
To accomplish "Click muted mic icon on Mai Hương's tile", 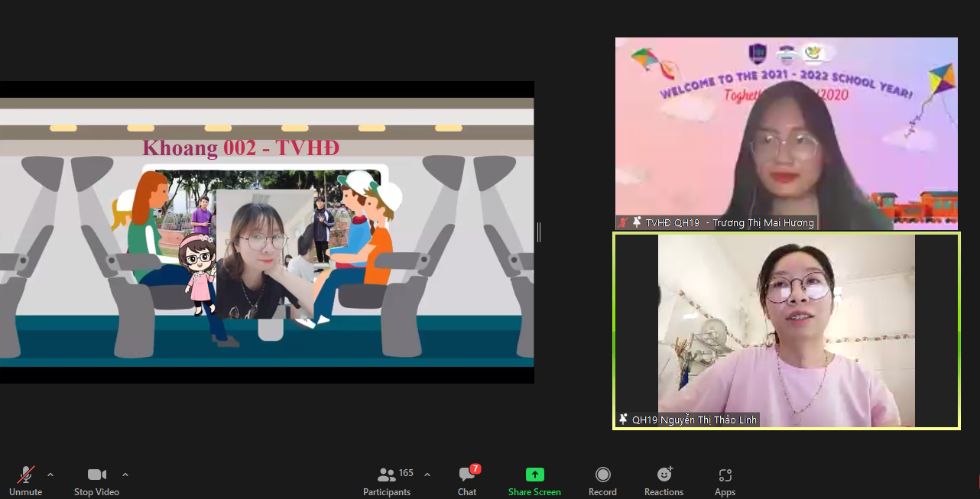I will click(x=624, y=222).
